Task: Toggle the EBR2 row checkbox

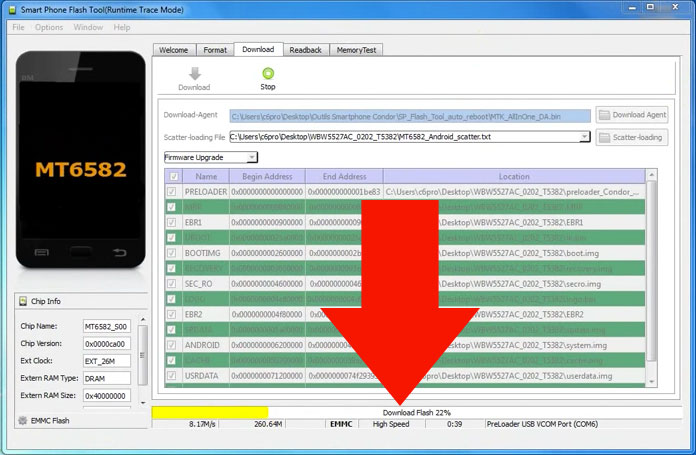Action: click(171, 314)
